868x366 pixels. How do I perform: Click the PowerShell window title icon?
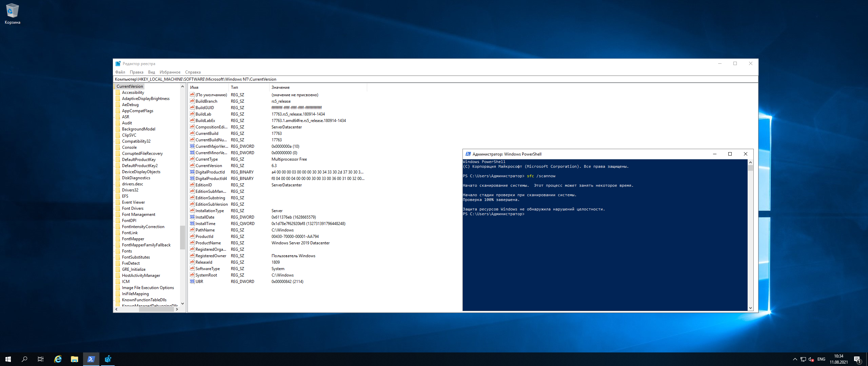pos(468,154)
